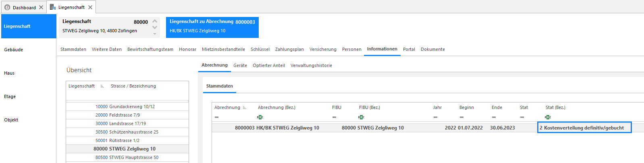This screenshot has height=163, width=644.
Task: Switch to Verwaltungshistorie sub-tab
Action: [x=311, y=65]
